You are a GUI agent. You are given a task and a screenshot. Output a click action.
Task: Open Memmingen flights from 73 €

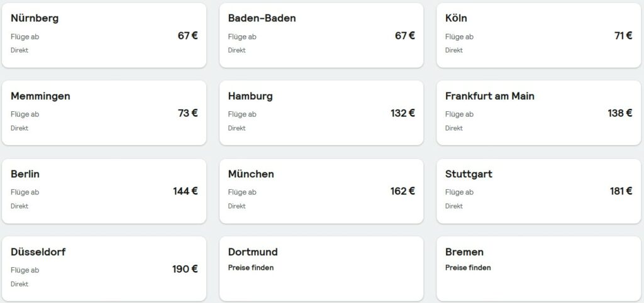click(x=104, y=113)
